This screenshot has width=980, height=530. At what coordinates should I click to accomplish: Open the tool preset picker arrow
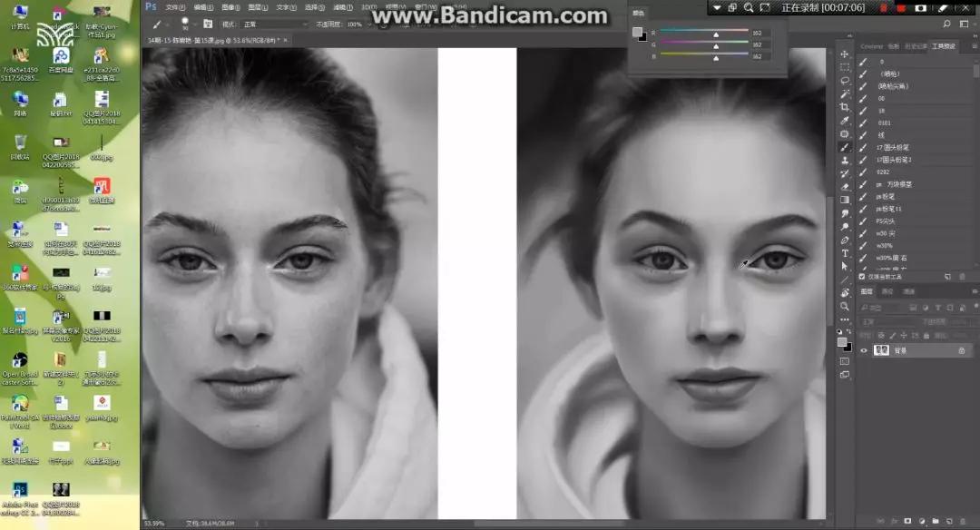(x=166, y=24)
